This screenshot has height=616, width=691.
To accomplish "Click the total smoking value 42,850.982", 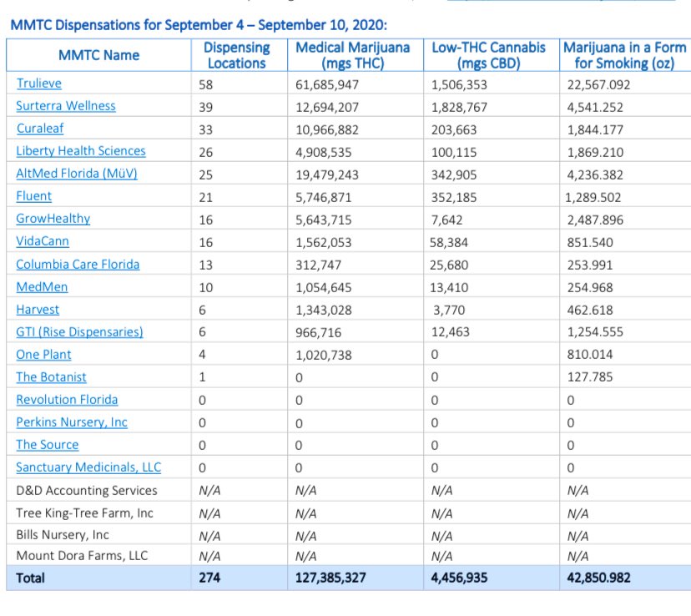I will pos(599,578).
